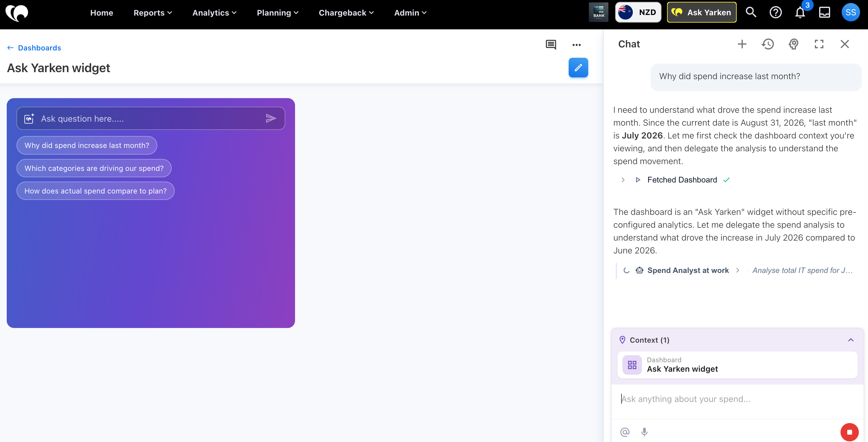
Task: Open the dashboard more options ellipsis
Action: pyautogui.click(x=576, y=45)
